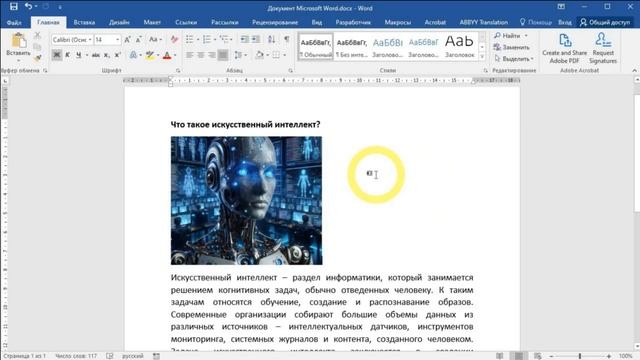Justify the paragraph text

click(x=223, y=55)
